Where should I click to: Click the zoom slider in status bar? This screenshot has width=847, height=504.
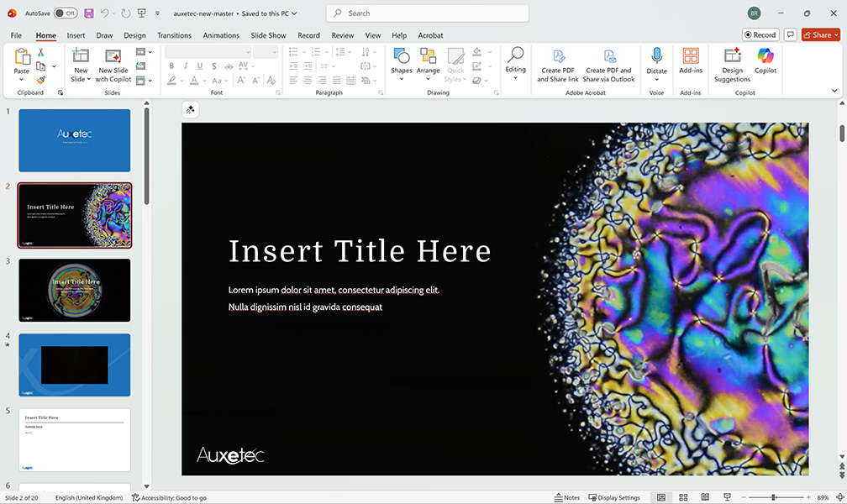tap(774, 497)
